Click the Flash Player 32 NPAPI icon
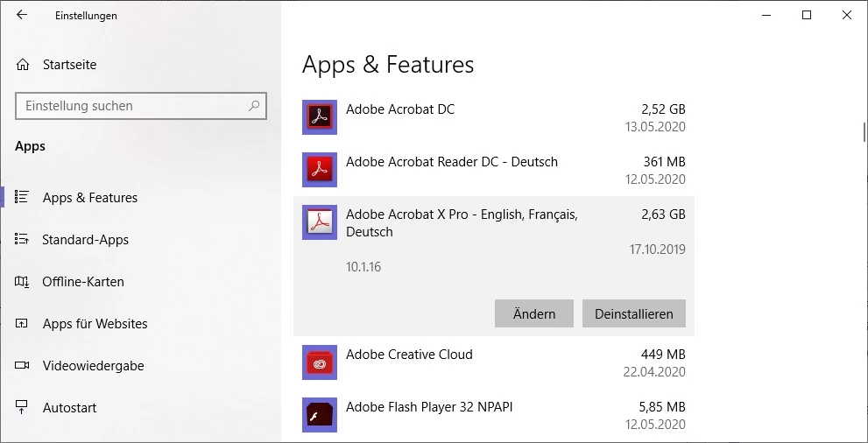Screen dimensions: 868x443 pos(320,415)
